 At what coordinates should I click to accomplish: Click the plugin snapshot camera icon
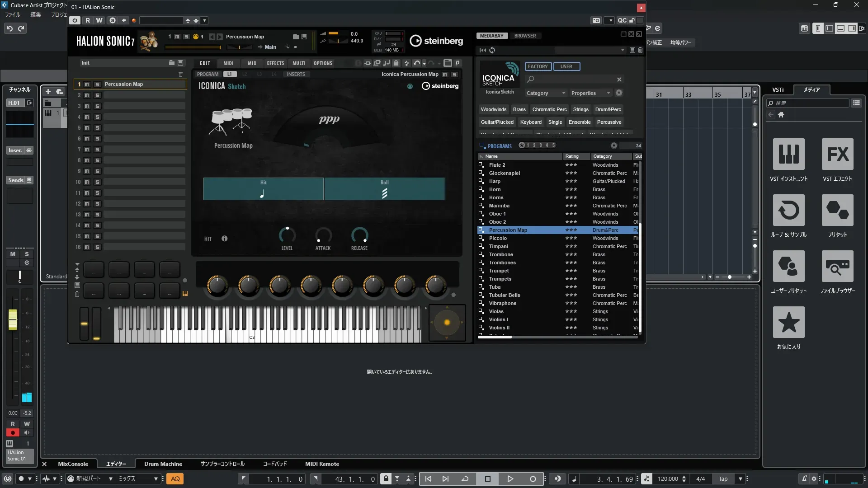click(x=596, y=20)
